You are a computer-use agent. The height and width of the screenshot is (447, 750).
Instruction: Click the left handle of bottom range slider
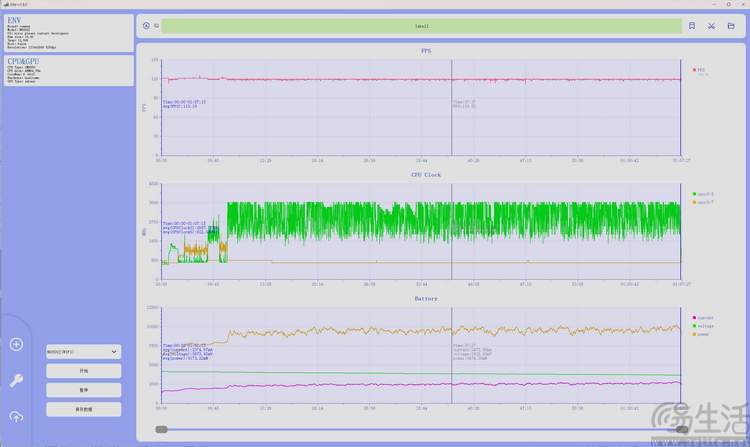pyautogui.click(x=161, y=430)
